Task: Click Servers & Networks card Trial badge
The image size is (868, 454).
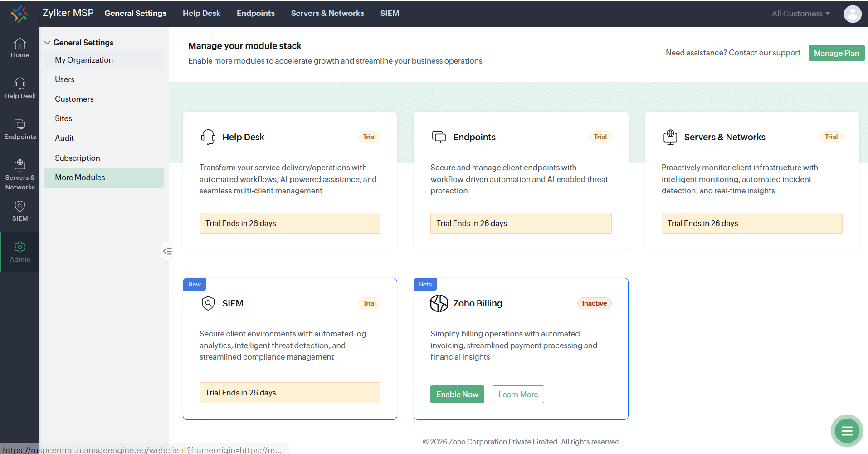Action: (831, 137)
